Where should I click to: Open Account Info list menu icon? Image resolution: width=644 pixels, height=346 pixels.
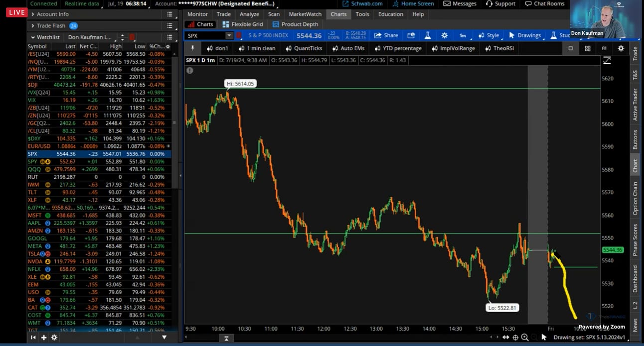(169, 14)
